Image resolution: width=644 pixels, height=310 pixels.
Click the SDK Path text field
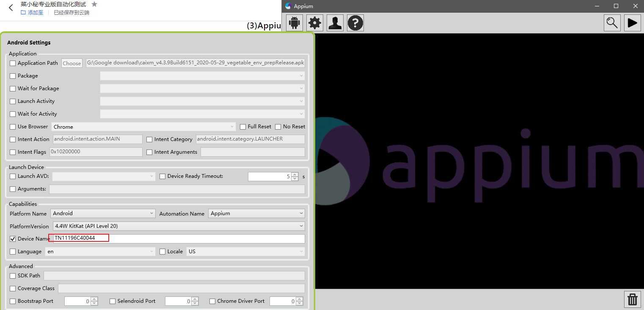(x=174, y=276)
